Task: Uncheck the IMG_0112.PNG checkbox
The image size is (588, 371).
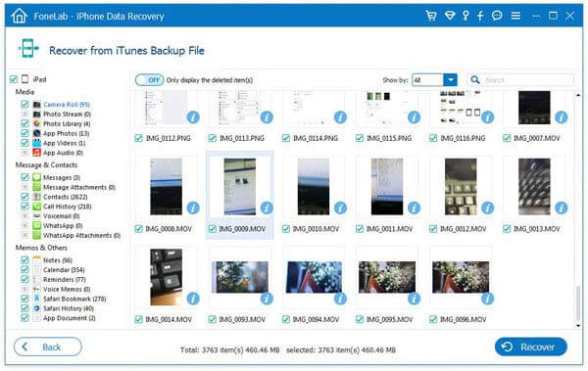Action: click(x=139, y=138)
